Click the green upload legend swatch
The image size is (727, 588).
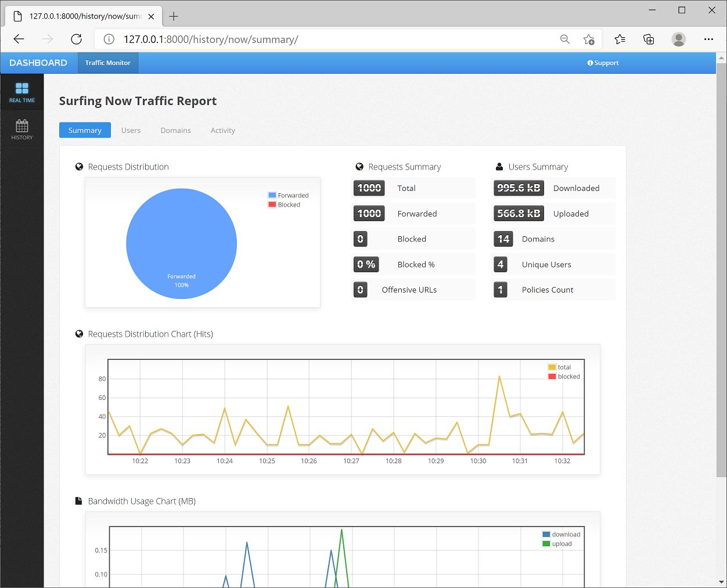pos(546,543)
